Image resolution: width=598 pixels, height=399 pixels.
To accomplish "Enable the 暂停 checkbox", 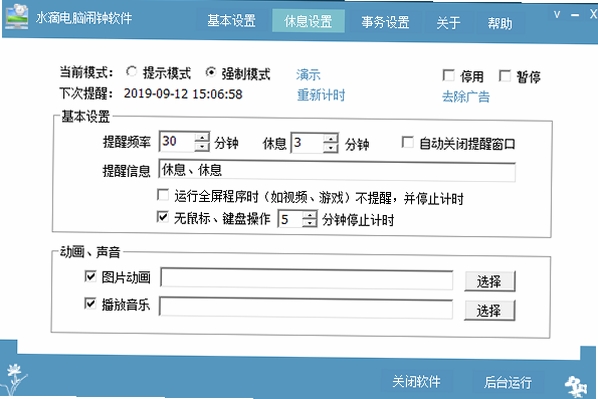I will pyautogui.click(x=505, y=76).
